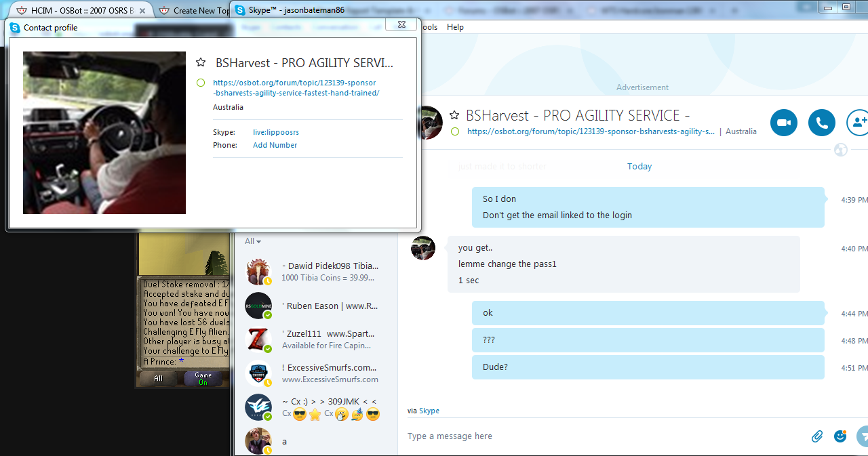Screen dimensions: 868x456
Task: Open the osbot.org link in Contact profile
Action: pos(296,88)
